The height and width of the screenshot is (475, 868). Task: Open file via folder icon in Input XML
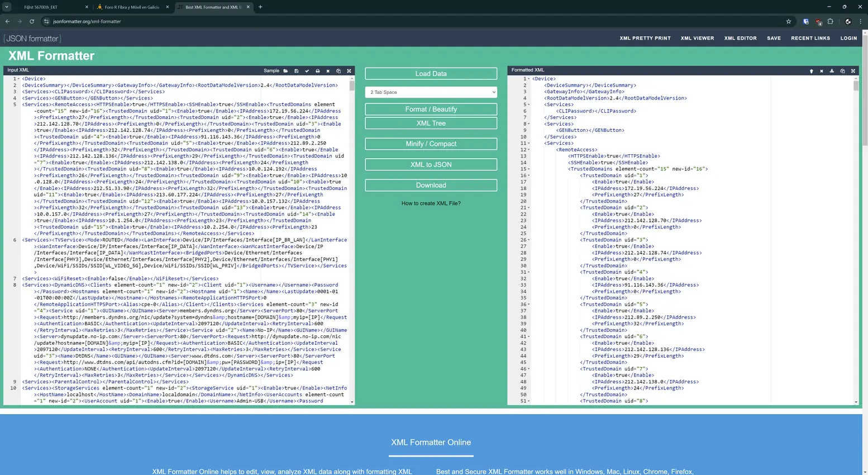(x=285, y=71)
